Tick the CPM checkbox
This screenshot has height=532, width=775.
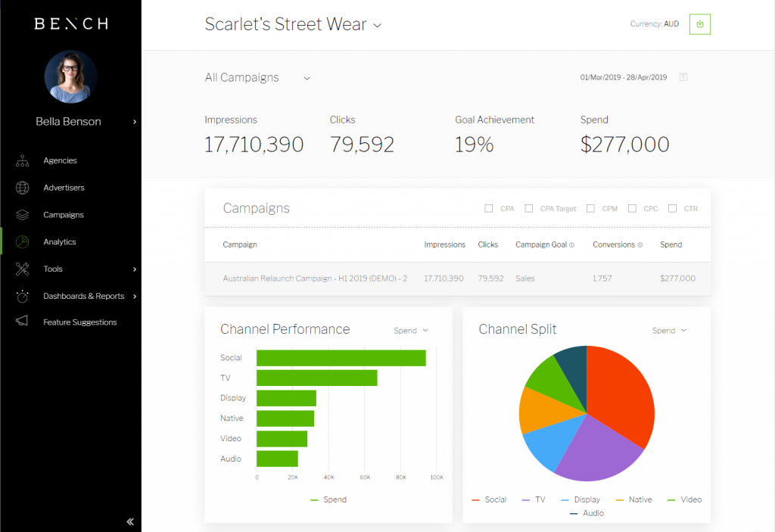tap(590, 209)
